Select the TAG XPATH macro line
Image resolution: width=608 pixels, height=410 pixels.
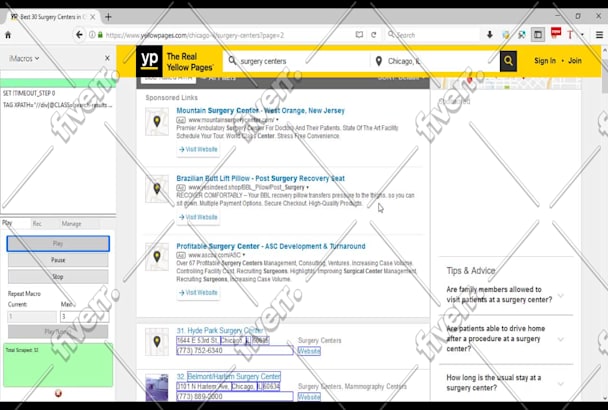57,105
